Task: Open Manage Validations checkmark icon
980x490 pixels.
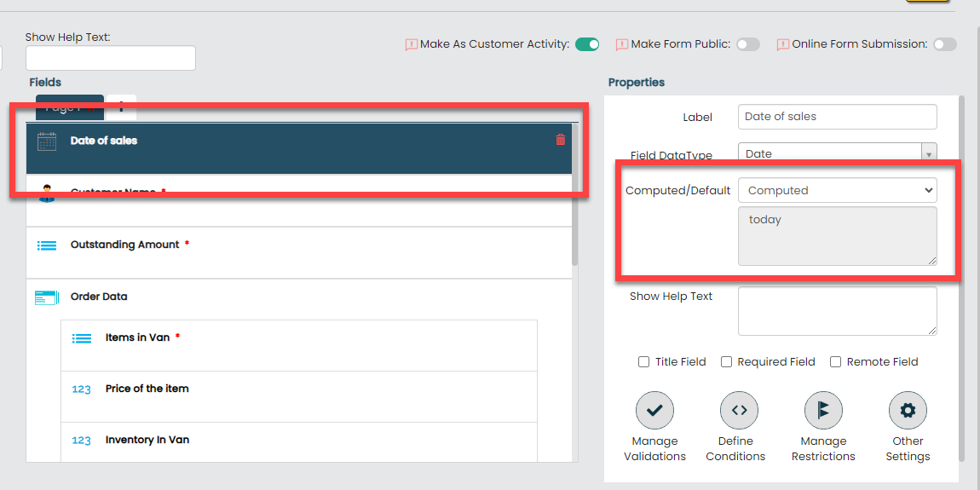Action: [x=654, y=411]
